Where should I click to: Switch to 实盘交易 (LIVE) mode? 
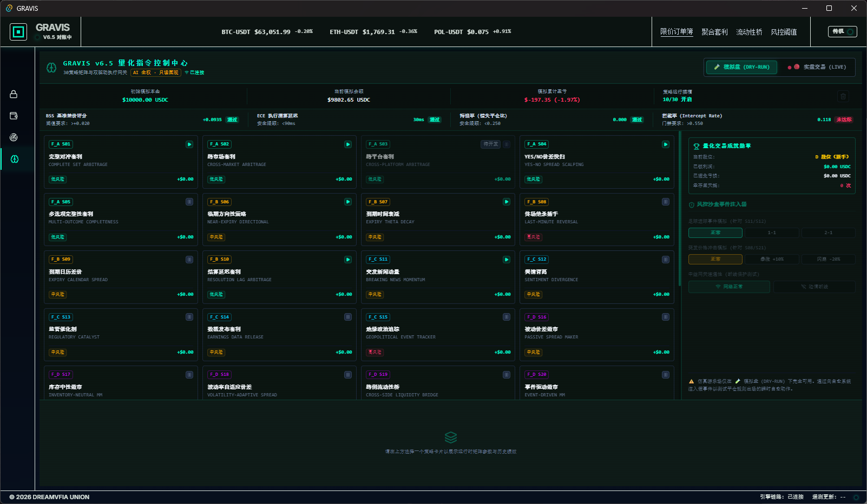tap(817, 67)
